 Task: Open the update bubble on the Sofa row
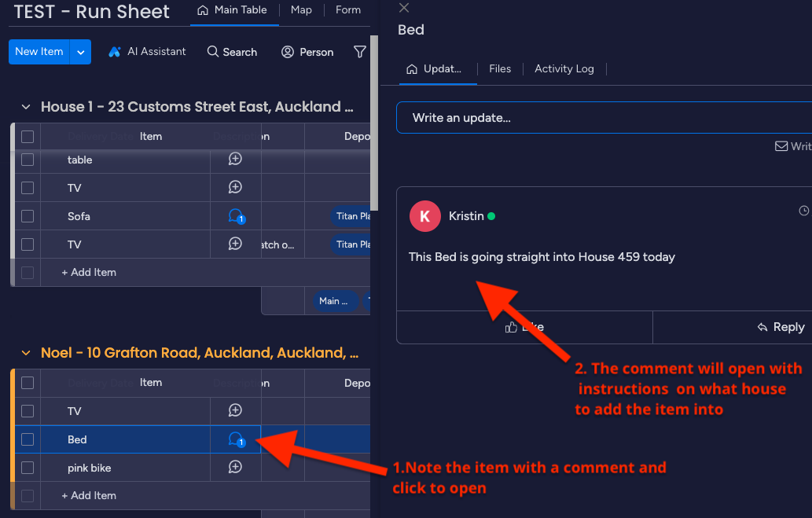coord(235,216)
